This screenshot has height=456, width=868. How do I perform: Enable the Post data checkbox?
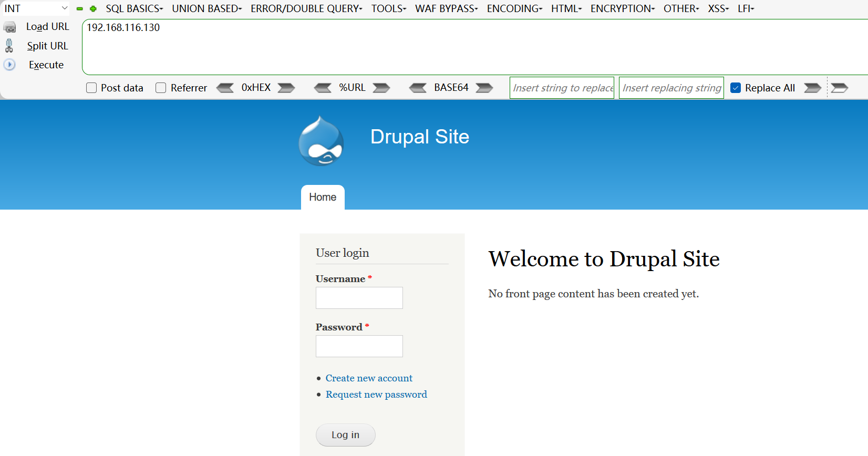[x=91, y=88]
